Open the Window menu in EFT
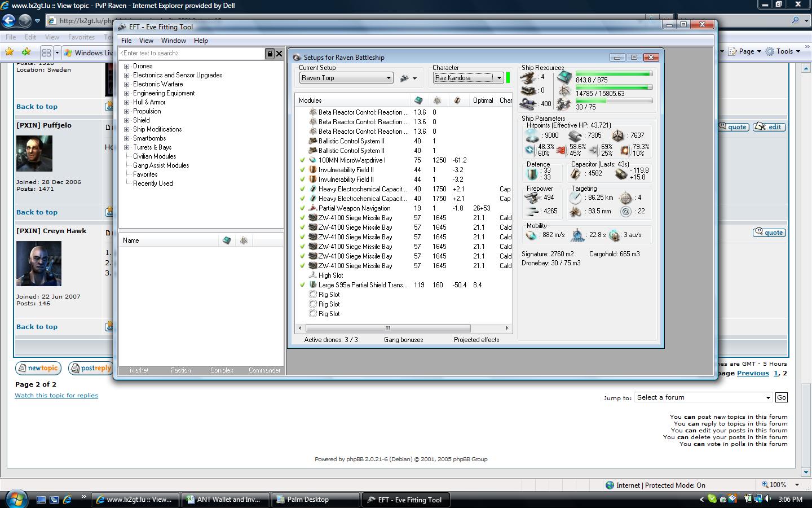 click(x=173, y=41)
